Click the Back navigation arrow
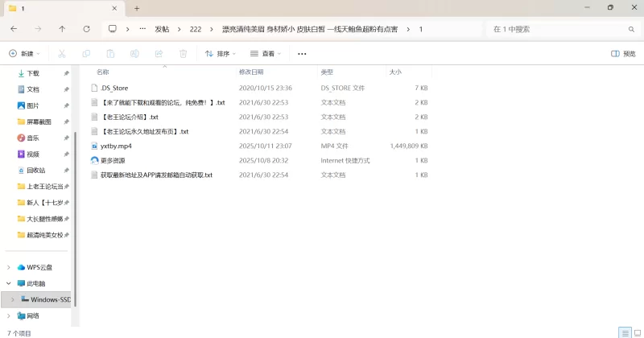Viewport: 644px width, 338px height. 14,29
